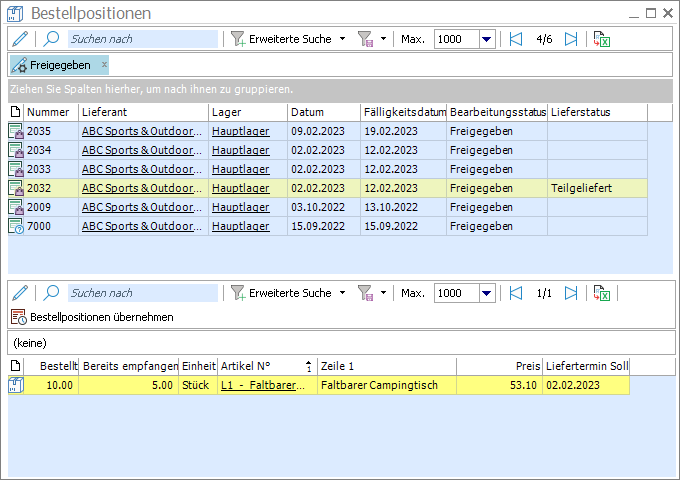Click the edit pencil icon in top toolbar
Screen dimensions: 680x480
tap(20, 39)
